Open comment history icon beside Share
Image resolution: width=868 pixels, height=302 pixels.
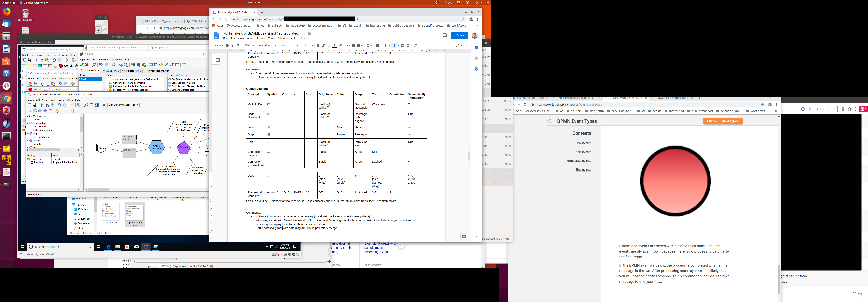(x=444, y=35)
